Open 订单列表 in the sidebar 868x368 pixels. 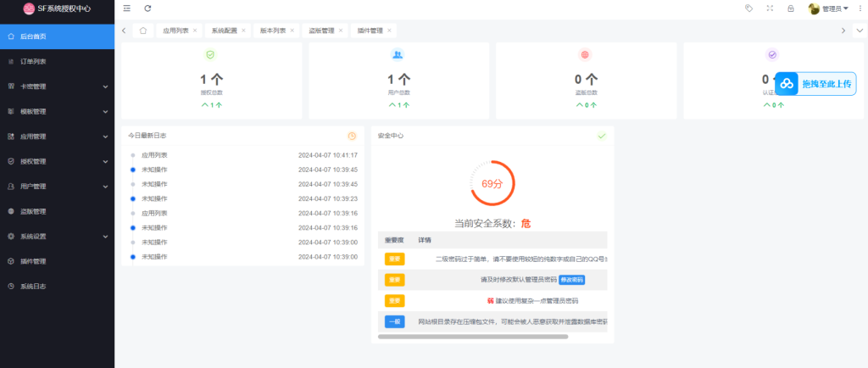(57, 61)
